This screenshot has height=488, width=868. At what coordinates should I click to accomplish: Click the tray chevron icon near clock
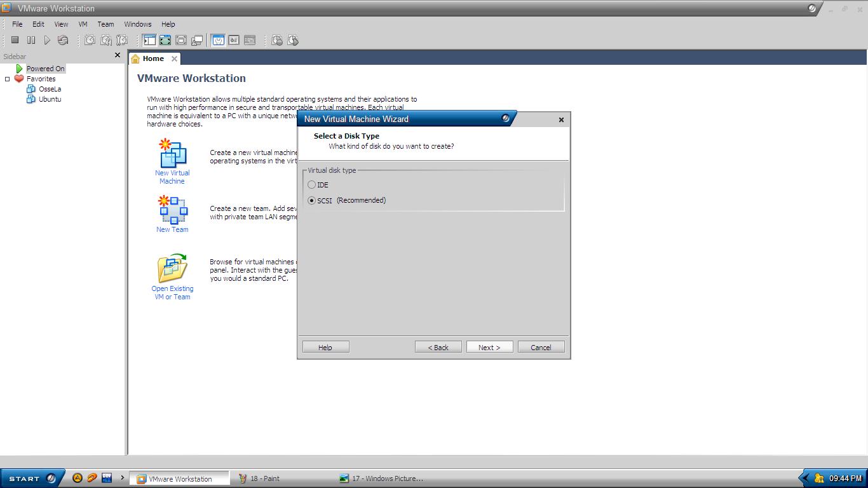(x=806, y=478)
